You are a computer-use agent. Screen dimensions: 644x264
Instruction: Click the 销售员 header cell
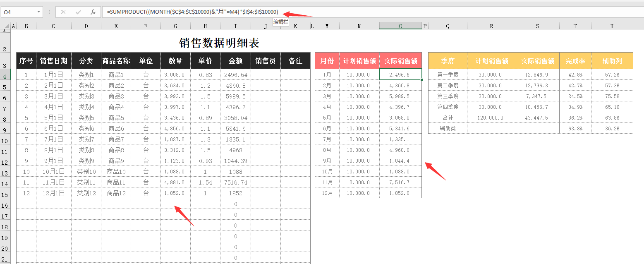pyautogui.click(x=266, y=61)
